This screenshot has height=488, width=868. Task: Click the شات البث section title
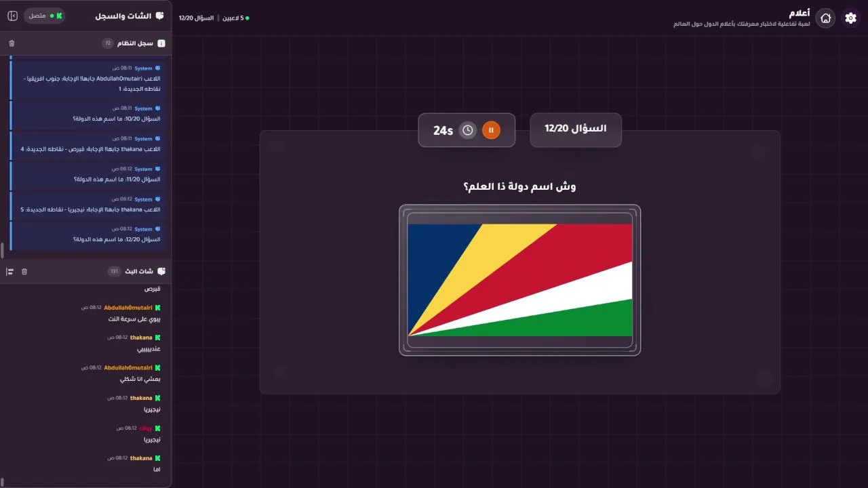(140, 271)
